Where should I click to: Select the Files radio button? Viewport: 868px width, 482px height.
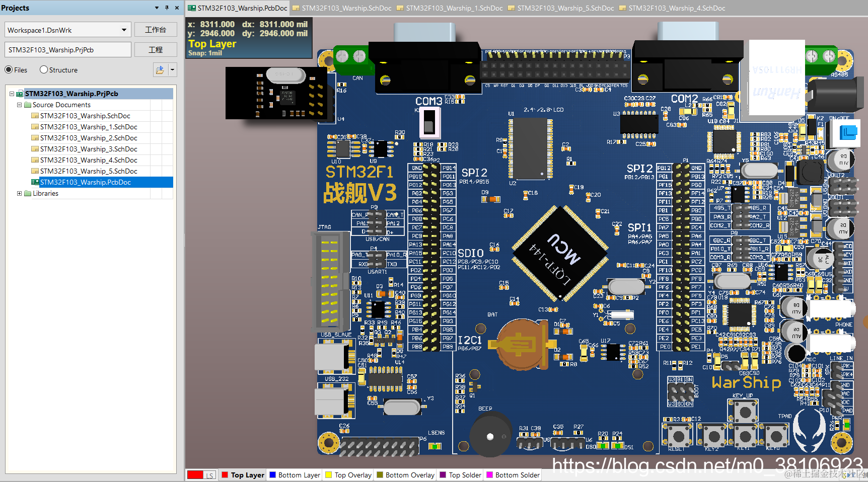pos(9,70)
